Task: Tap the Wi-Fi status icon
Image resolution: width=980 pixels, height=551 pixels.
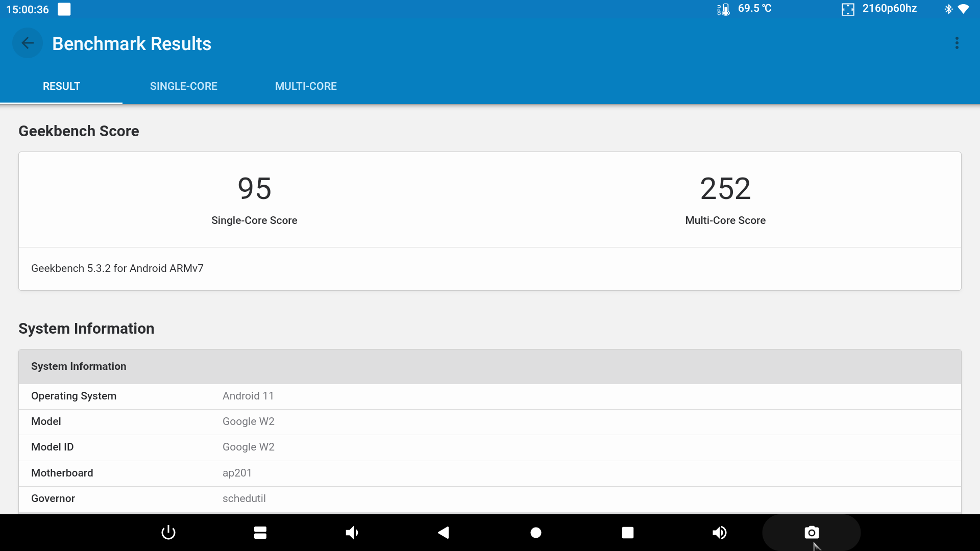Action: pos(964,9)
